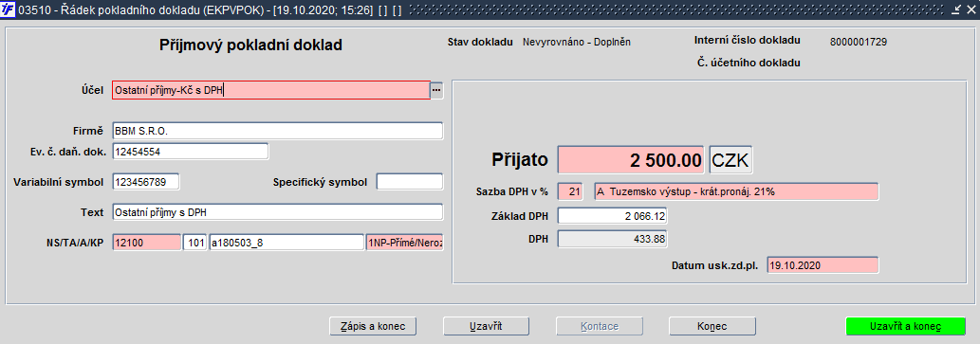Select the Ev. č. daň. dok. field
Viewport: 980px width, 344px height.
(x=191, y=151)
